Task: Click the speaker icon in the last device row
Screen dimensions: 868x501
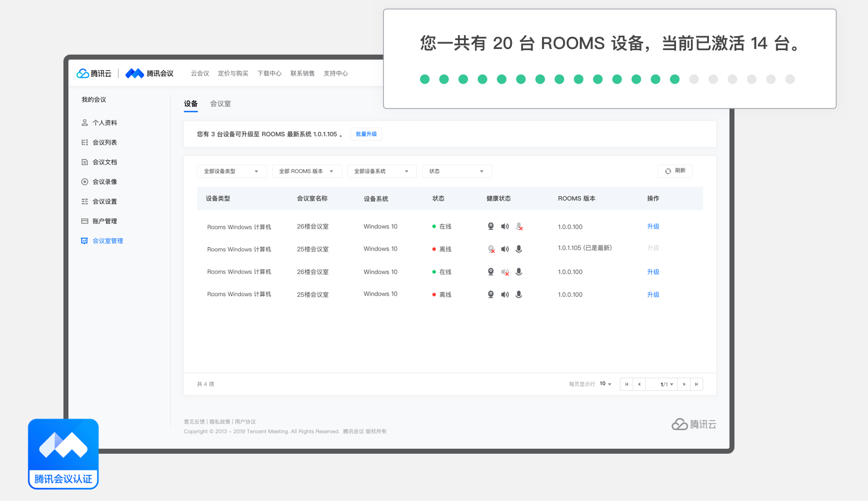Action: click(505, 294)
